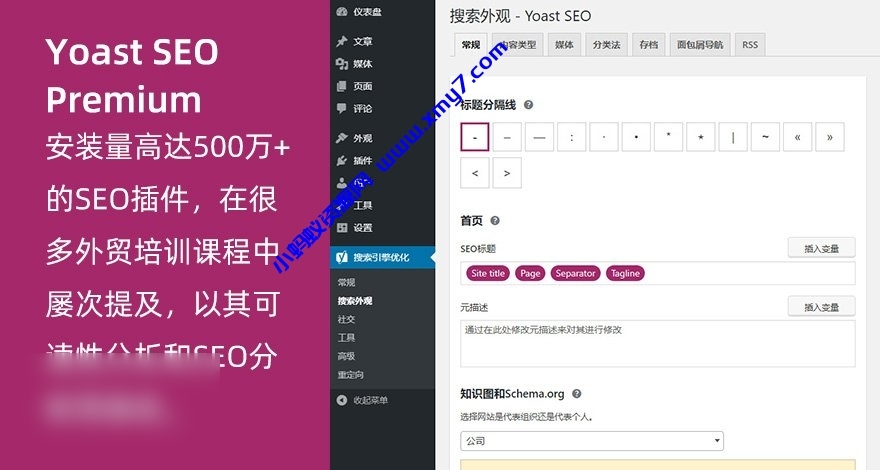Open 社交 submenu item
The height and width of the screenshot is (470, 880).
click(346, 319)
